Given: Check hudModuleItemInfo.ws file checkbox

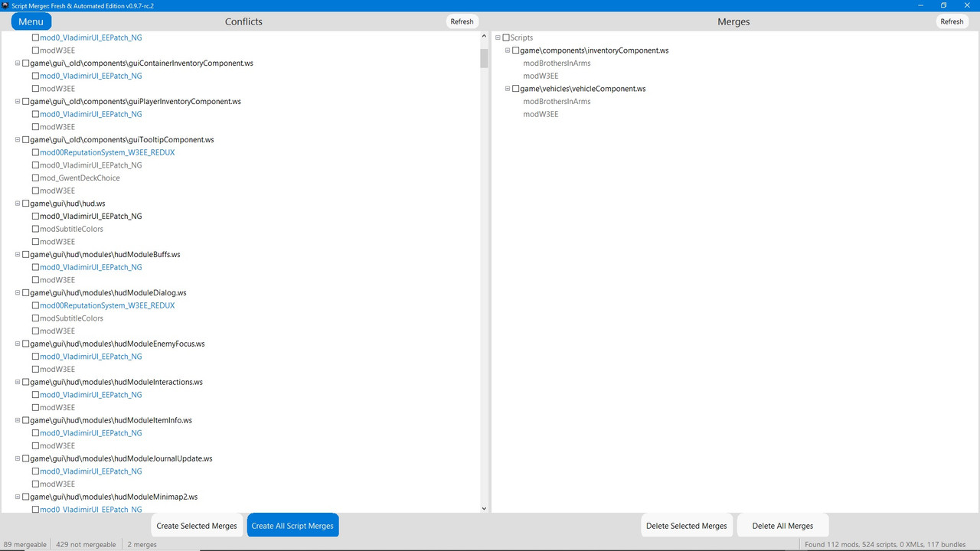Looking at the screenshot, I should (26, 420).
